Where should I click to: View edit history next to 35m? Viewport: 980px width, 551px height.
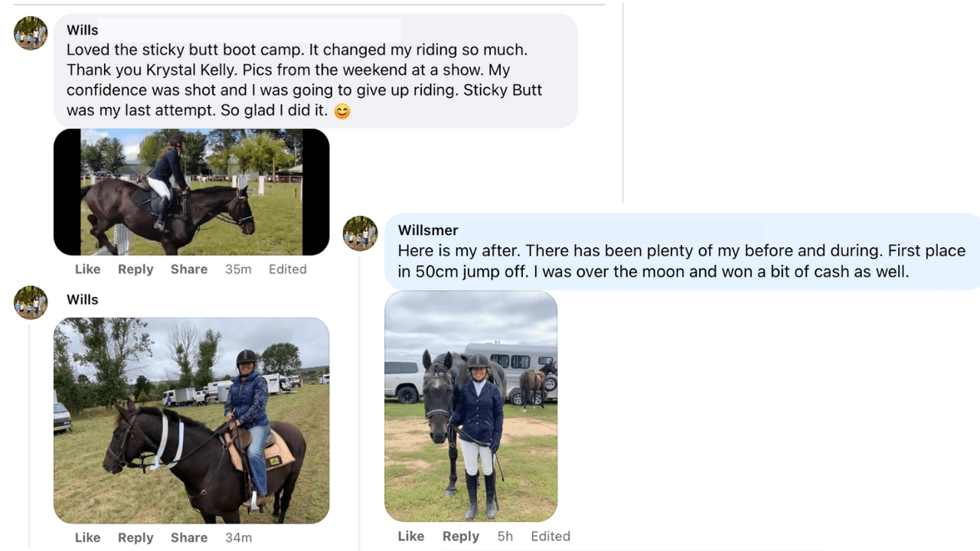pos(287,269)
